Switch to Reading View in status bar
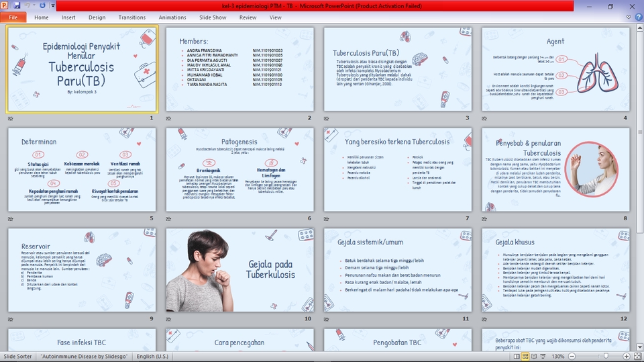644x362 pixels. point(534,356)
